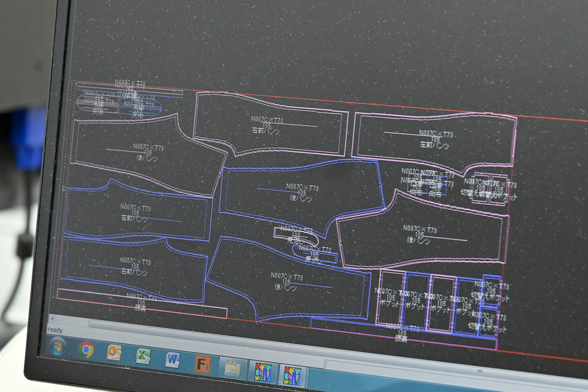588x392 pixels.
Task: Click the horizontal scrollbar left arrow
Action: click(x=53, y=318)
